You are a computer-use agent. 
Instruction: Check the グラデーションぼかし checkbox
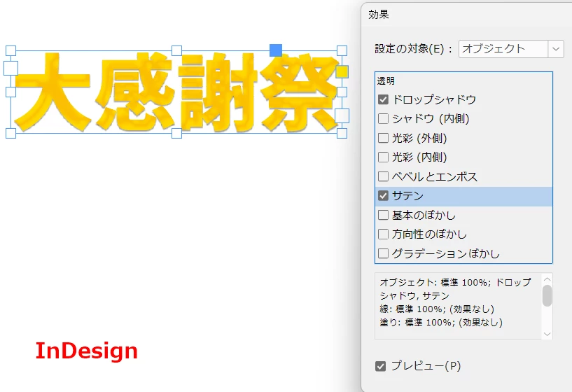tap(383, 253)
